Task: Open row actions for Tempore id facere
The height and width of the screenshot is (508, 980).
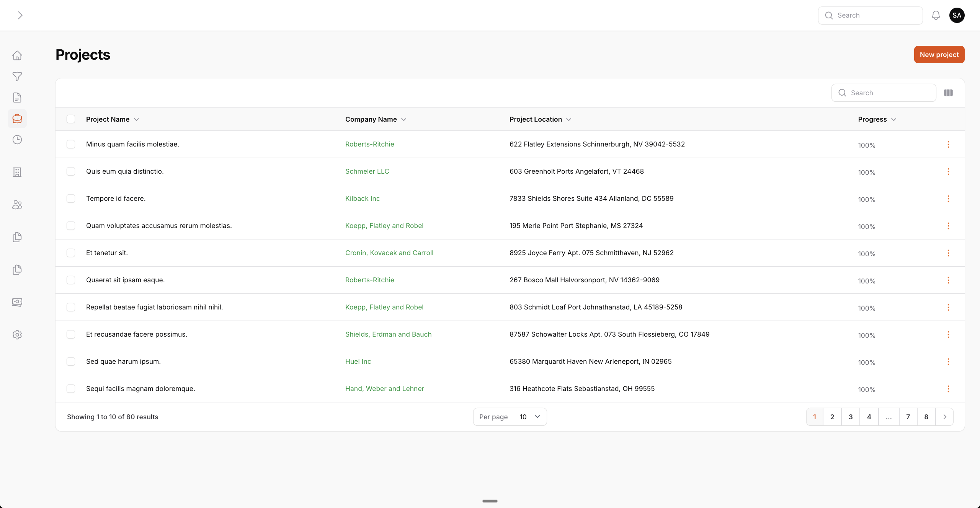Action: pos(948,199)
